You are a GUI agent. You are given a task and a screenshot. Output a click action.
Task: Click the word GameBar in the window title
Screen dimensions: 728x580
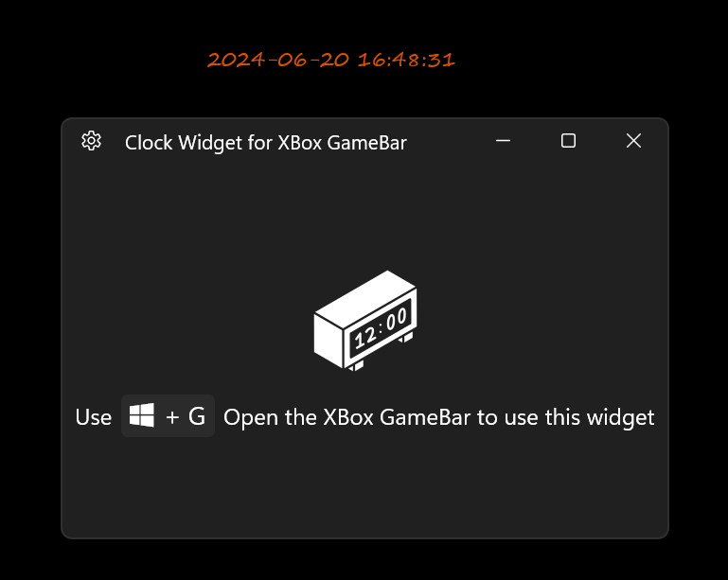pos(366,143)
